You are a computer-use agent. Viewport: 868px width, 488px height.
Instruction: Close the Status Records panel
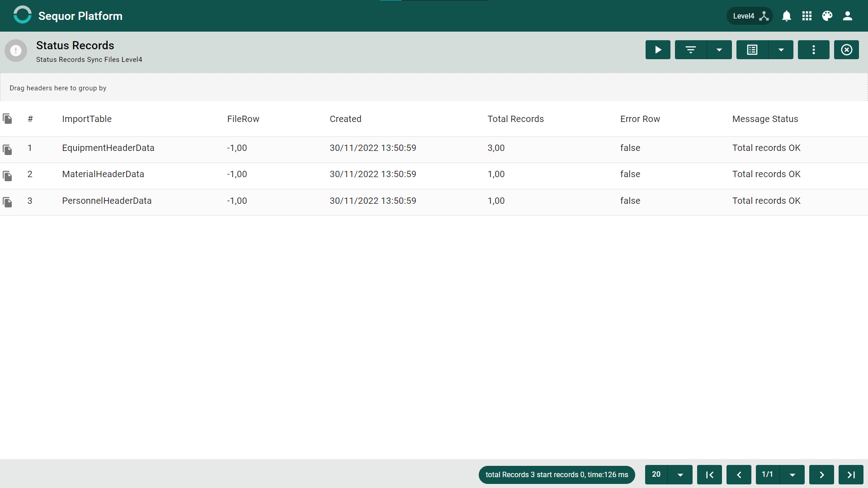click(x=846, y=50)
